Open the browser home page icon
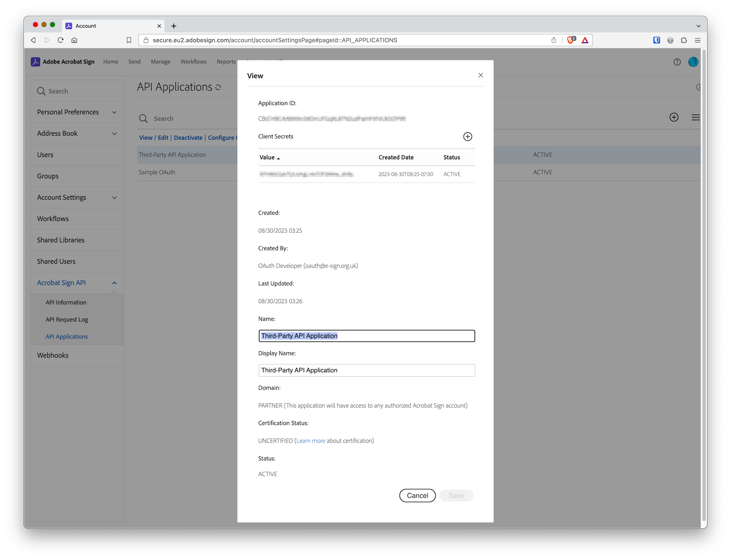This screenshot has height=560, width=731. click(x=74, y=40)
